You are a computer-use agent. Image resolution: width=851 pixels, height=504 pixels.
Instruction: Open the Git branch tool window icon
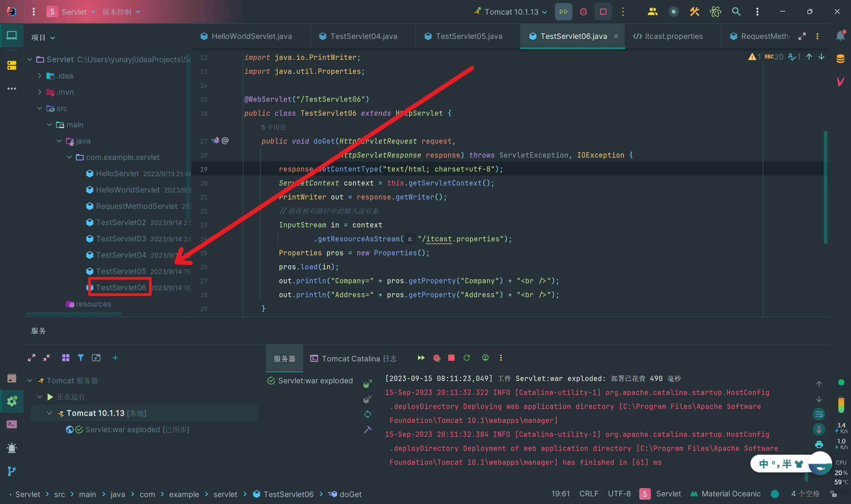click(12, 471)
